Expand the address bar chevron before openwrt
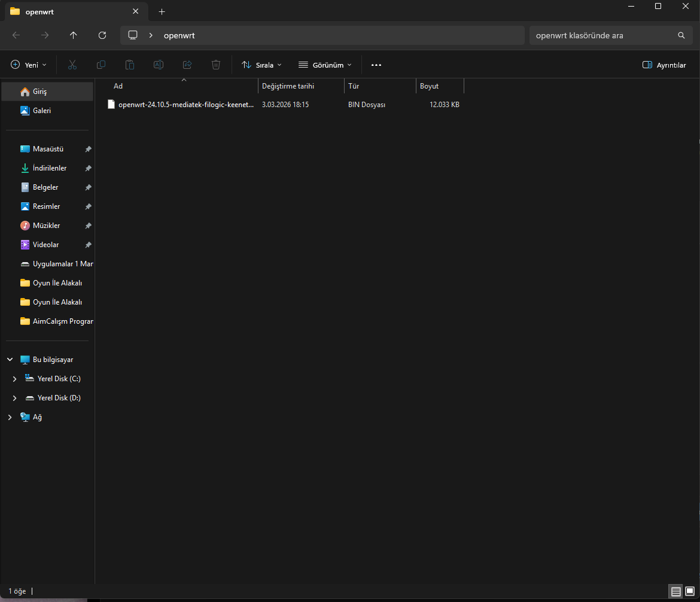Image resolution: width=700 pixels, height=602 pixels. pyautogui.click(x=151, y=35)
